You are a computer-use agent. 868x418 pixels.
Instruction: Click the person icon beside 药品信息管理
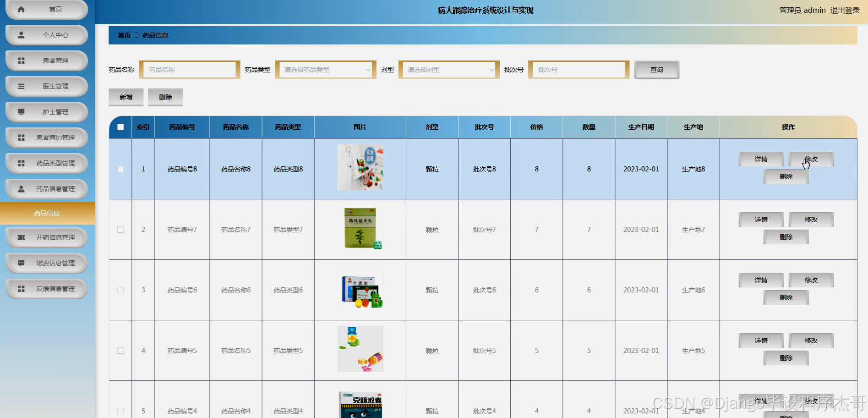21,189
